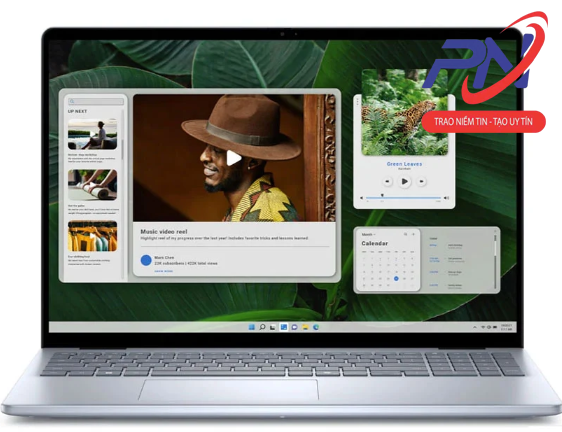The image size is (562, 432).
Task: Click the Windows Start button in taskbar
Action: pyautogui.click(x=252, y=327)
